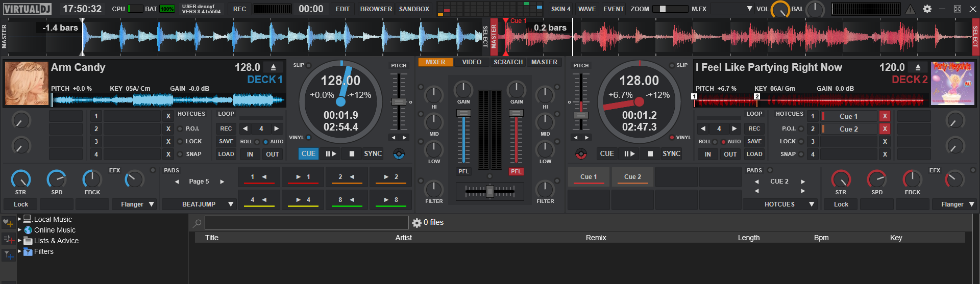This screenshot has height=284, width=980.
Task: Expand Online Music tree node
Action: click(20, 230)
